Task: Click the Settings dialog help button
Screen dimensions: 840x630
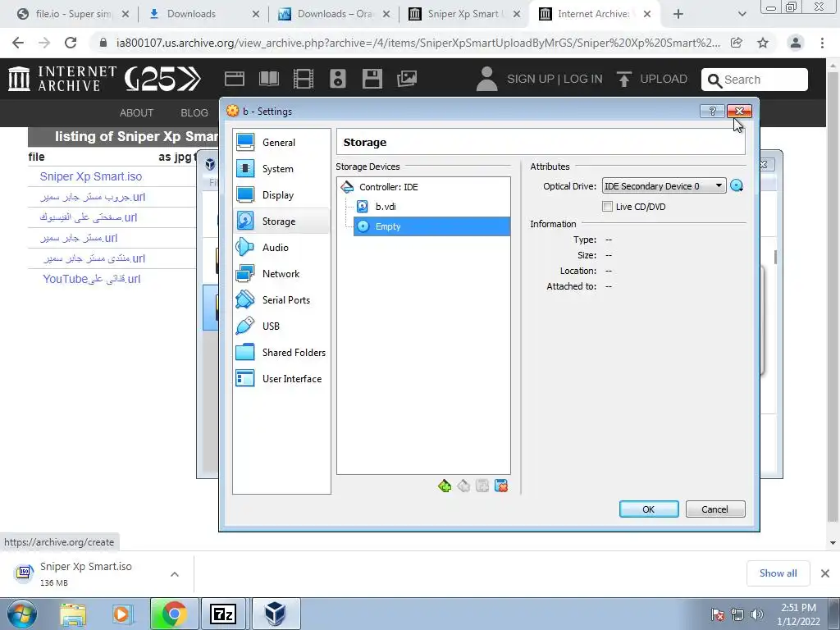Action: (713, 111)
